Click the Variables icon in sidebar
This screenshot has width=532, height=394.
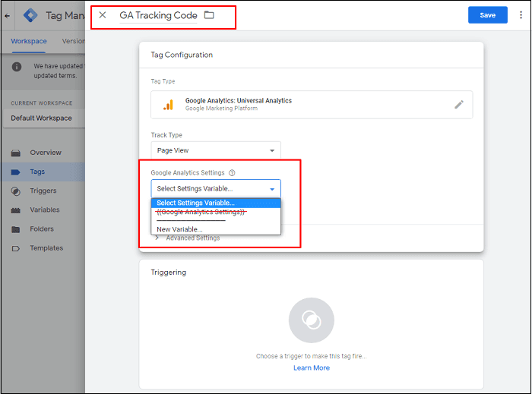tap(16, 210)
